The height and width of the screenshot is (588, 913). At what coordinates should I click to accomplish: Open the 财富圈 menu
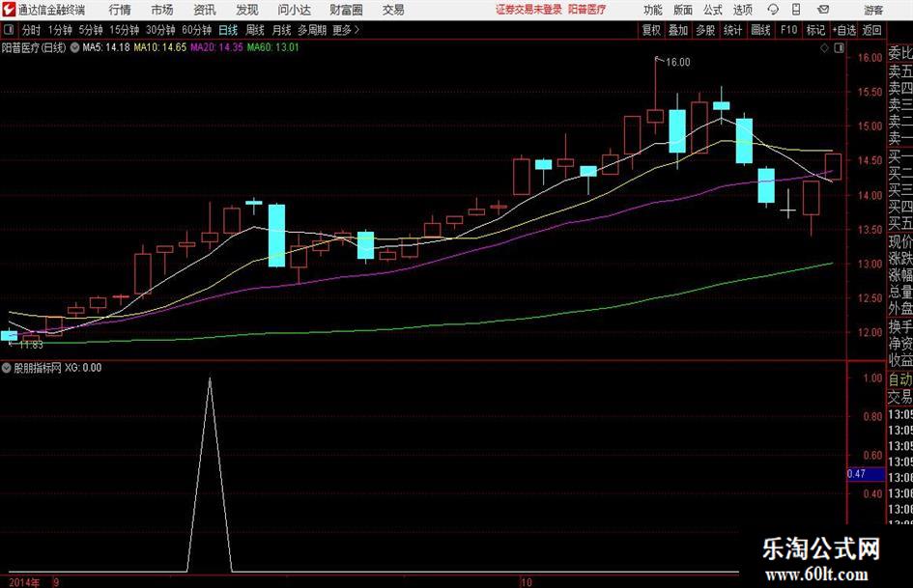346,10
